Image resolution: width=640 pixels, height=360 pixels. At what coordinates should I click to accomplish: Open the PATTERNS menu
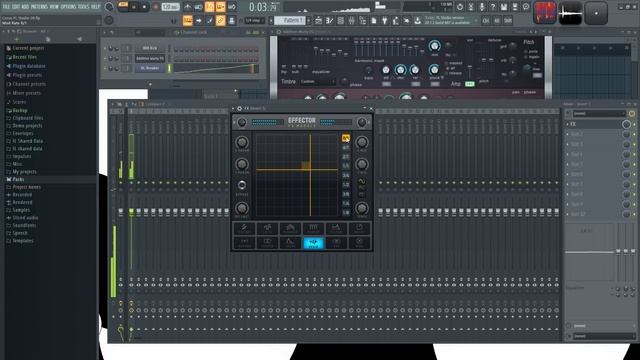pos(39,7)
